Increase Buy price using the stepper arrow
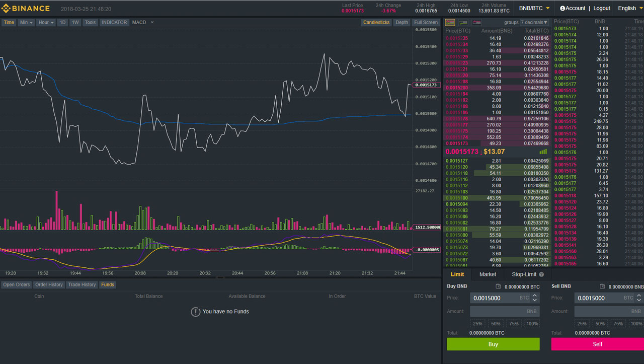The height and width of the screenshot is (364, 644). (534, 296)
